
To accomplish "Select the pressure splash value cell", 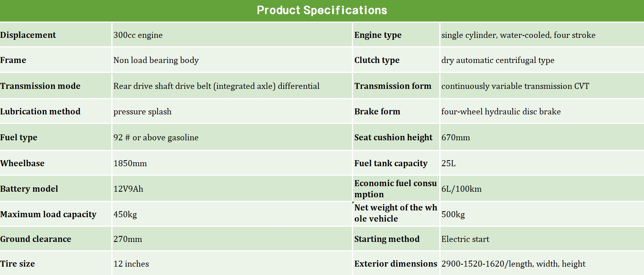I will [142, 112].
